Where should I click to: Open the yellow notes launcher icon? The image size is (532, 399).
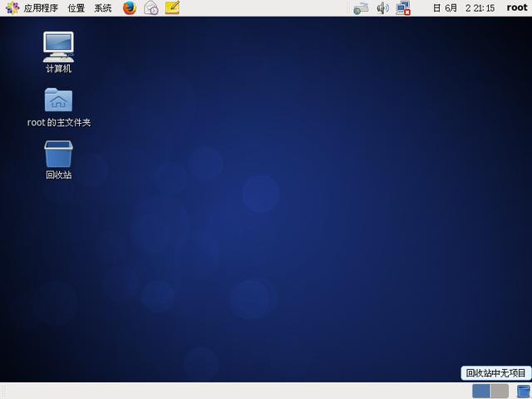pos(172,7)
